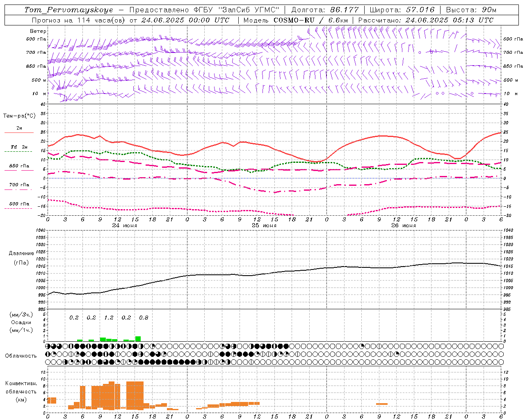Click the 26 июня date label
The image size is (525, 420).
[x=403, y=226]
